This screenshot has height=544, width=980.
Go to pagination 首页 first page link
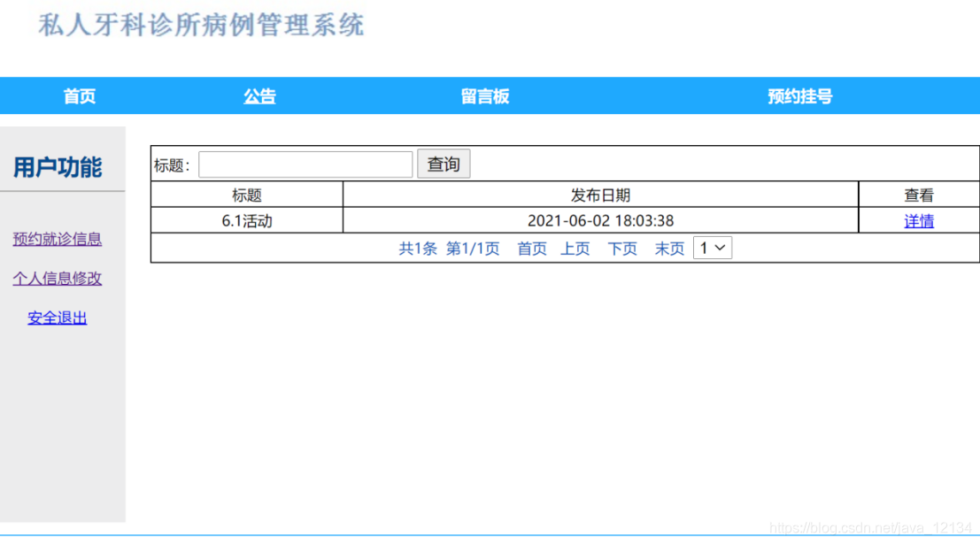click(532, 248)
